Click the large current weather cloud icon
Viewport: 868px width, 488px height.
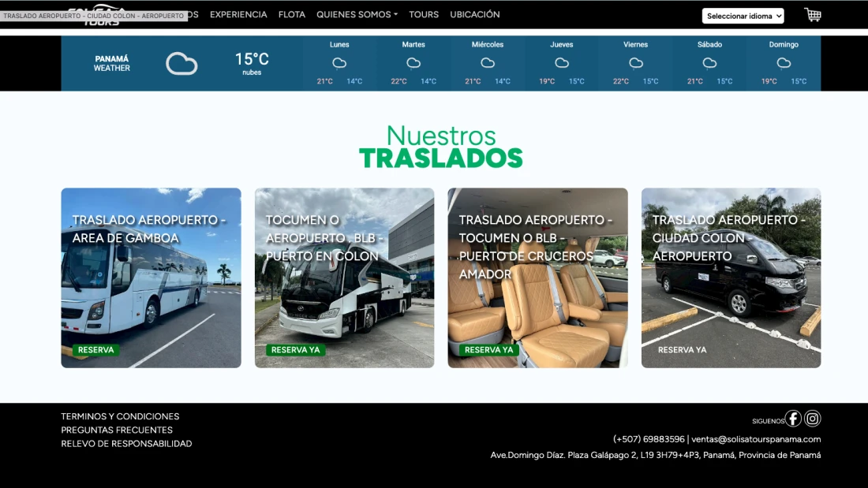[x=181, y=64]
